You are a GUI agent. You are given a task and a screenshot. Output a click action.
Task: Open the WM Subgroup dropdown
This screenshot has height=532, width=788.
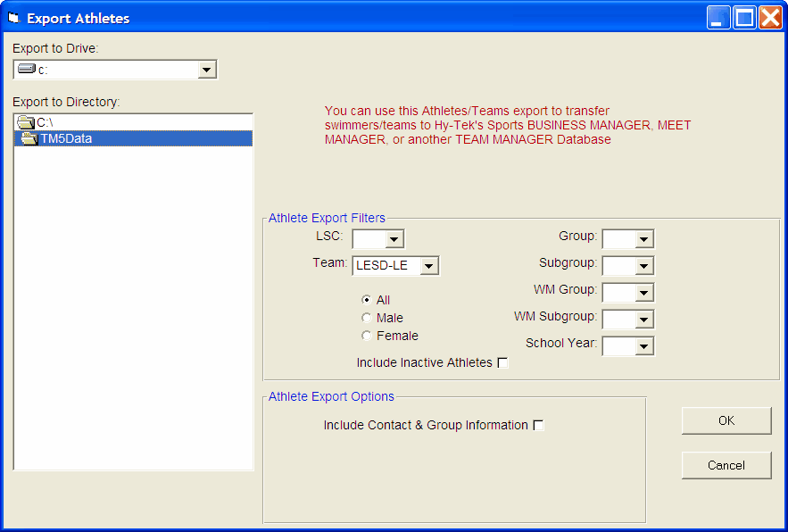tap(645, 319)
